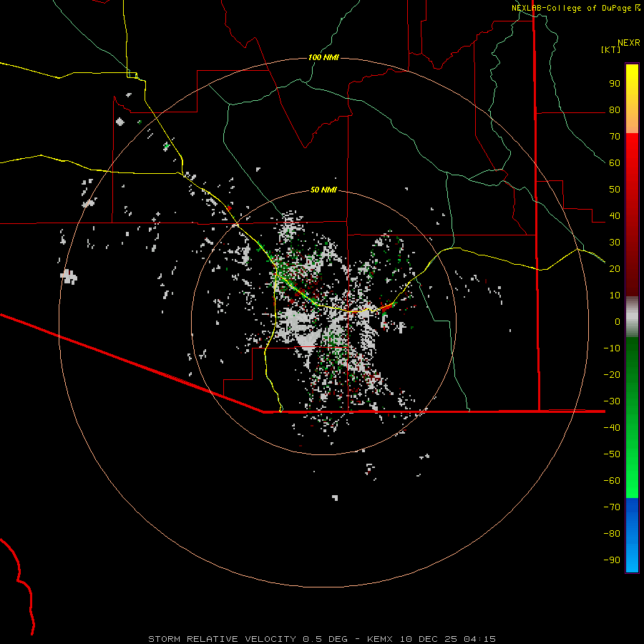The width and height of the screenshot is (644, 644).
Task: Click the 50 NMI range ring label
Action: tap(323, 190)
